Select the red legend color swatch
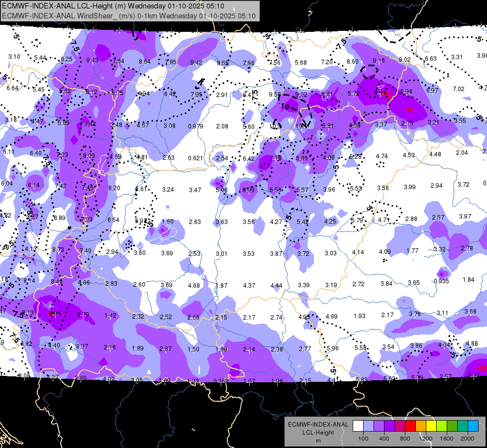487x448 pixels. point(410,426)
